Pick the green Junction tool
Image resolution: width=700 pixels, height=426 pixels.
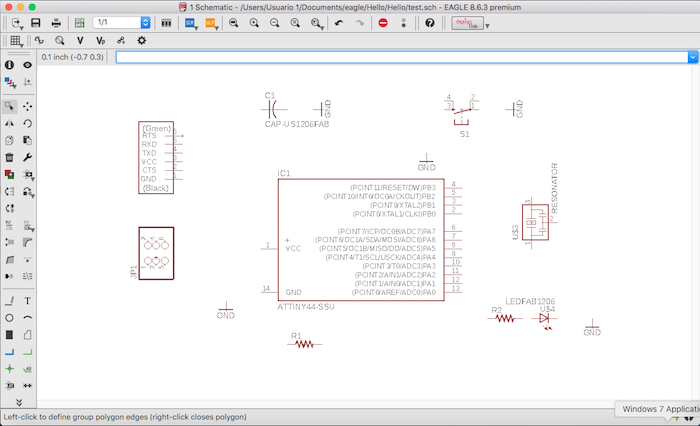click(x=9, y=368)
